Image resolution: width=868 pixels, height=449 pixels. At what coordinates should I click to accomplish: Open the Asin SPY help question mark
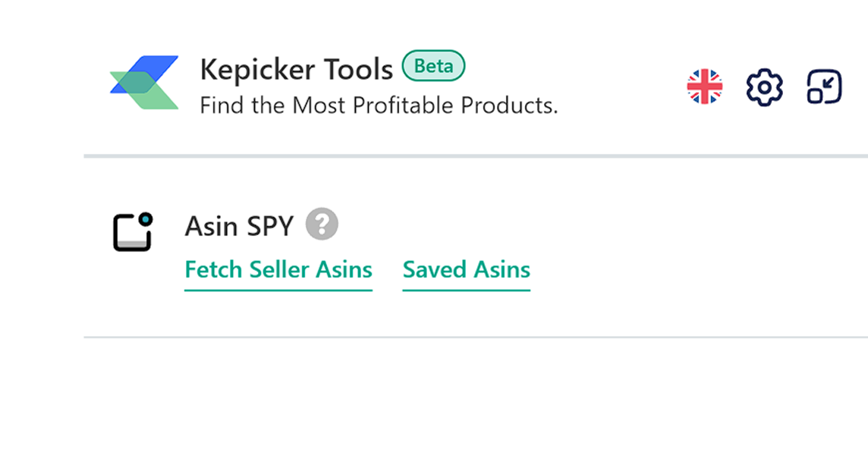click(x=322, y=224)
